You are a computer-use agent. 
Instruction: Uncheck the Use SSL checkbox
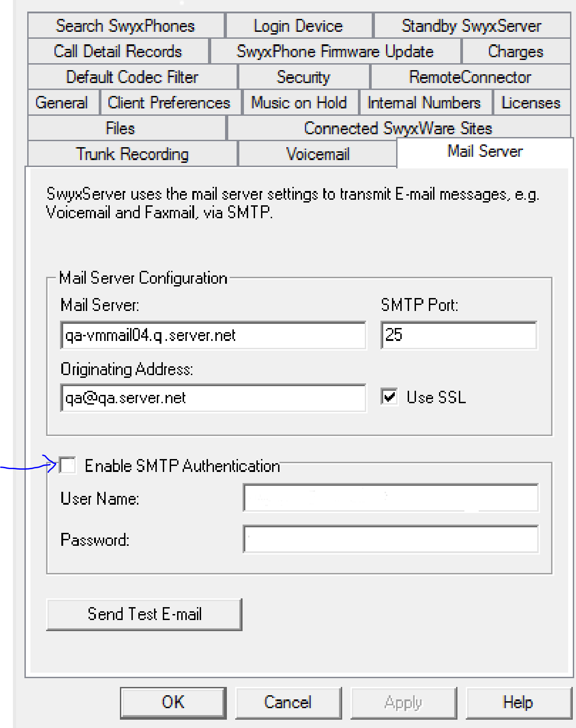point(390,397)
